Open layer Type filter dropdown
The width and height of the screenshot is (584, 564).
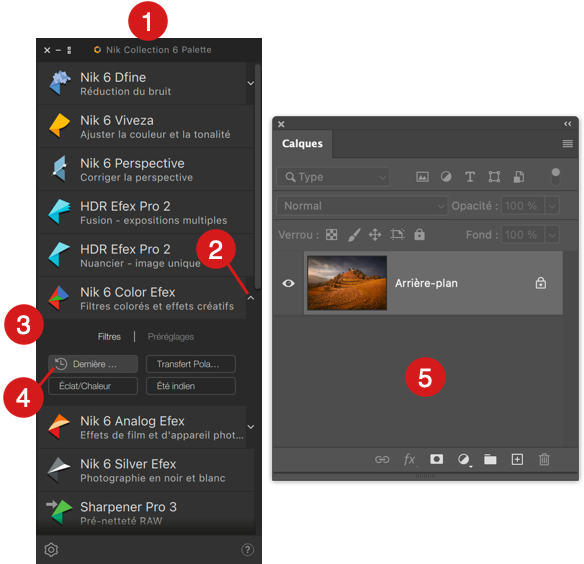tap(333, 177)
